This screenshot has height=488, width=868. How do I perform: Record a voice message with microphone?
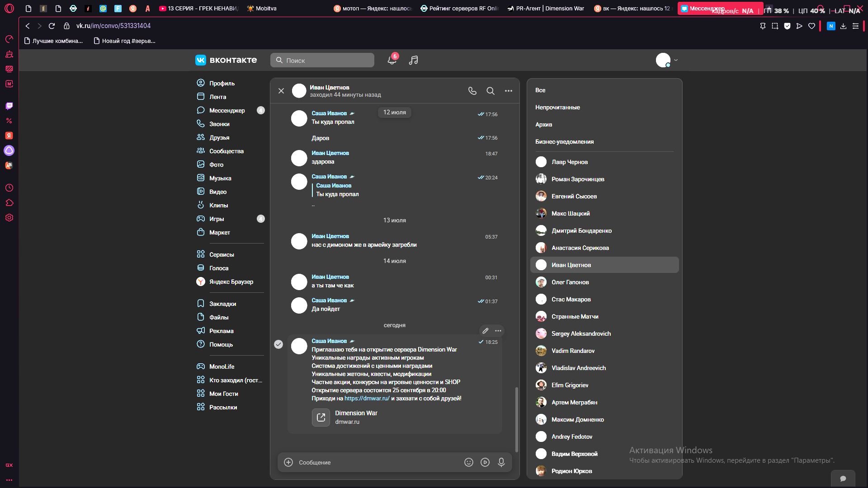(501, 462)
